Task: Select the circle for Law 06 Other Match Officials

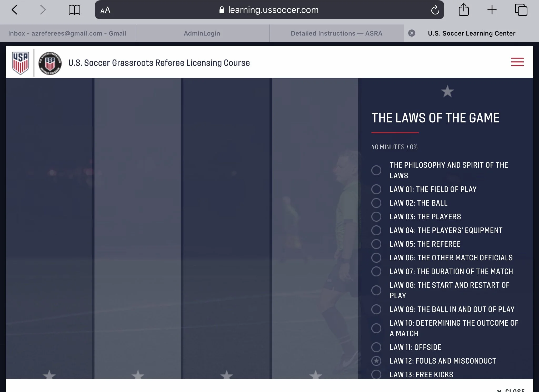Action: point(376,258)
